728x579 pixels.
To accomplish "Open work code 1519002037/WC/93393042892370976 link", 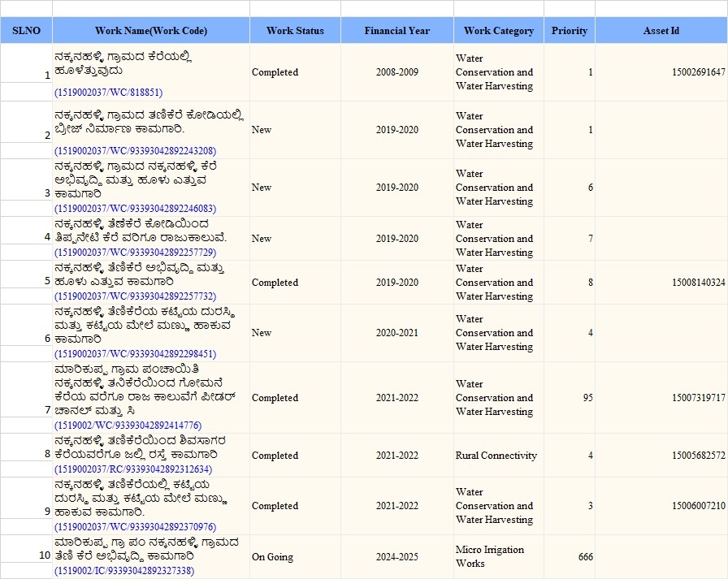I will pyautogui.click(x=135, y=527).
